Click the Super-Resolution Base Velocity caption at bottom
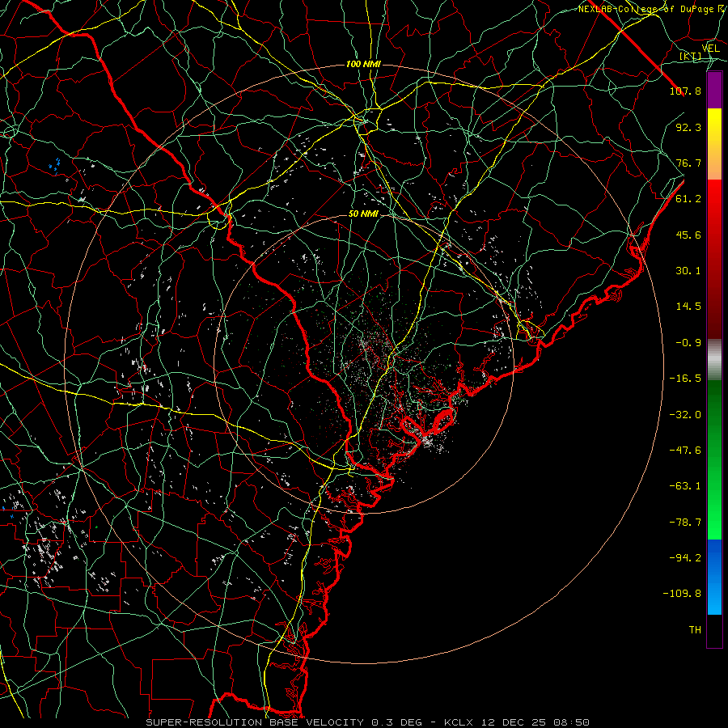The width and height of the screenshot is (728, 728). point(368,722)
